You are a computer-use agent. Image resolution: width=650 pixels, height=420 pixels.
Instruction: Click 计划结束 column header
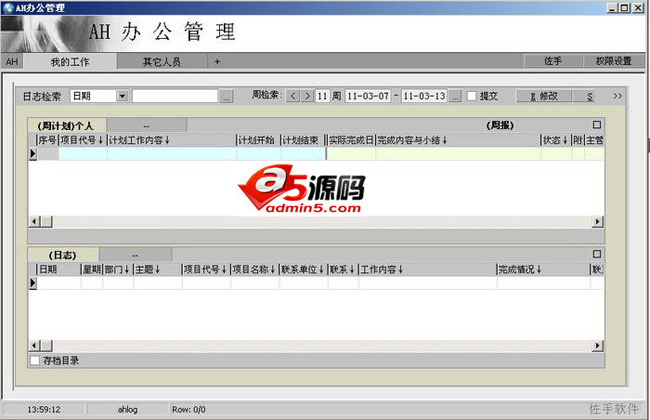(x=302, y=140)
